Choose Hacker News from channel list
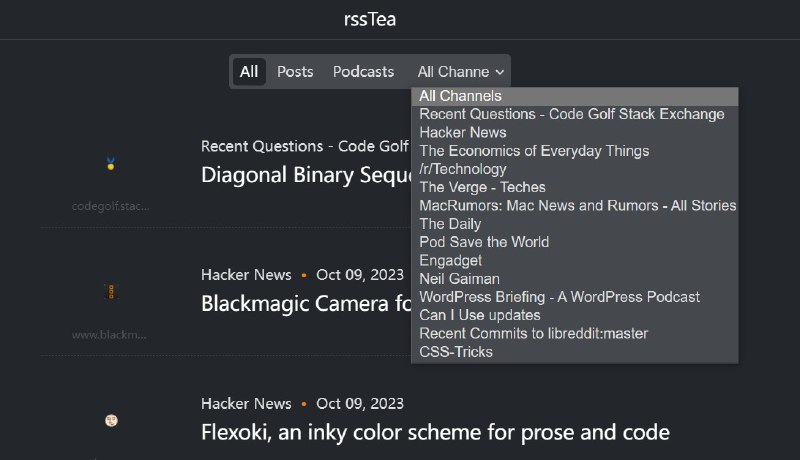This screenshot has height=460, width=800. point(463,132)
